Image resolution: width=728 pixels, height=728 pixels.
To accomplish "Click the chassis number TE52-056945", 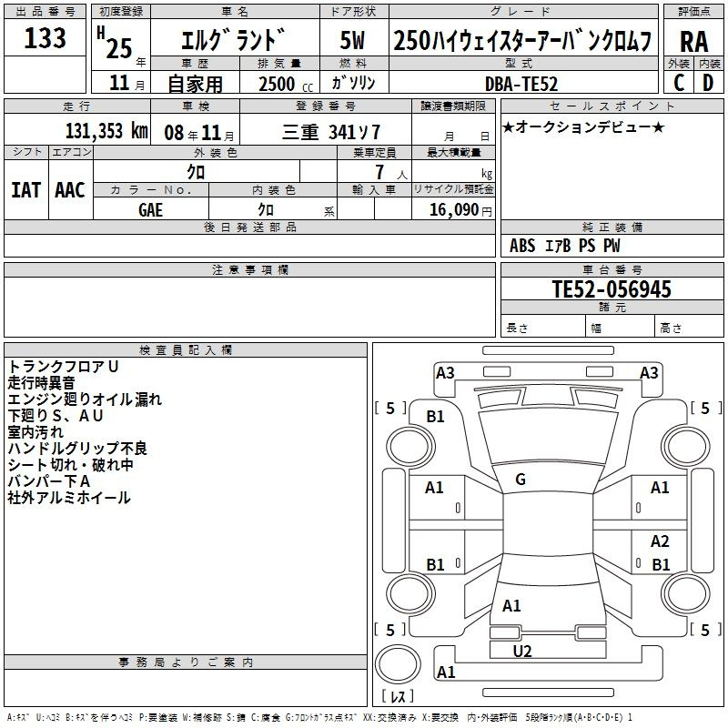I will (612, 289).
